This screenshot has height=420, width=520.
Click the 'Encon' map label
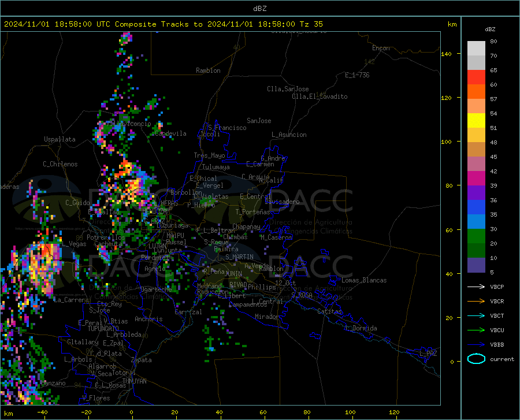tap(381, 48)
